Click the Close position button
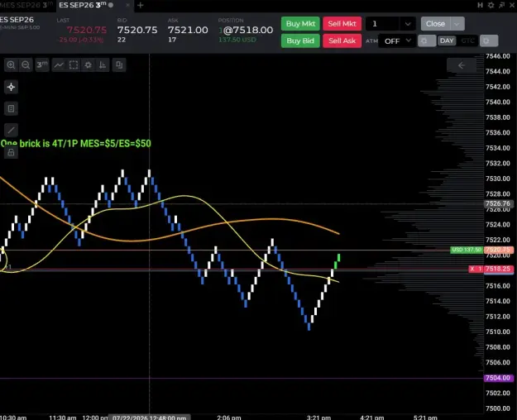Screen dimensions: 517x420 coord(435,24)
